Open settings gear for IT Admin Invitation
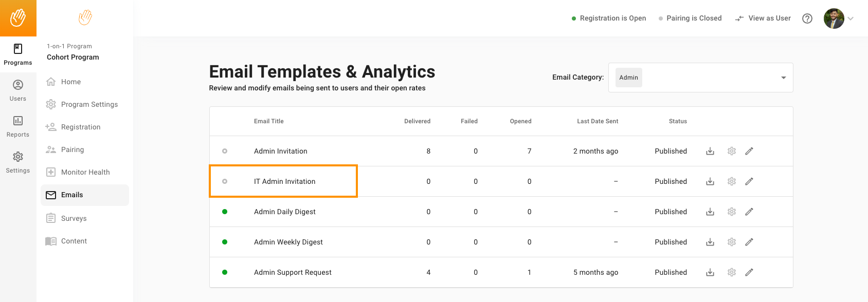This screenshot has height=302, width=868. [x=732, y=181]
